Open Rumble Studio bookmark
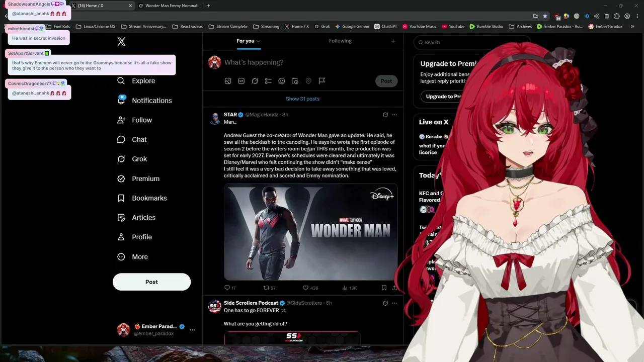 (487, 27)
